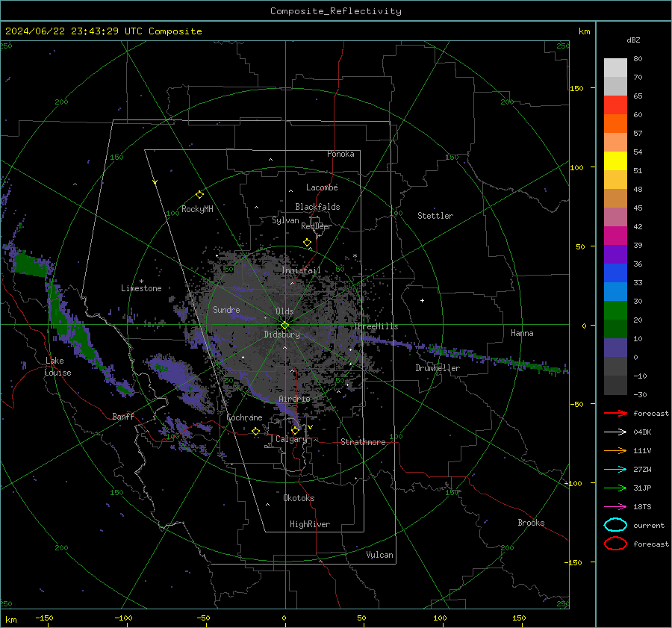672x628 pixels.
Task: Select the light gray 70–80 dBZ swatch
Action: point(615,67)
